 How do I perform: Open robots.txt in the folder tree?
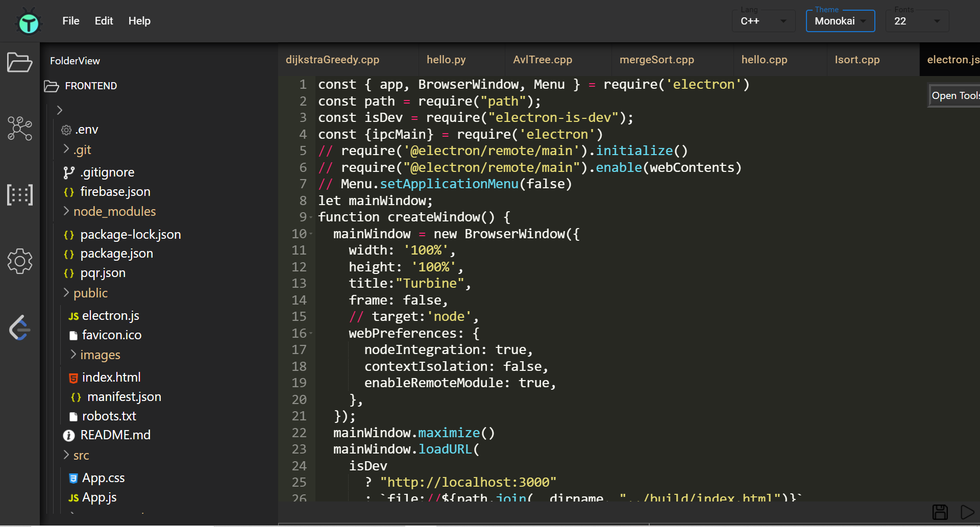(x=109, y=416)
